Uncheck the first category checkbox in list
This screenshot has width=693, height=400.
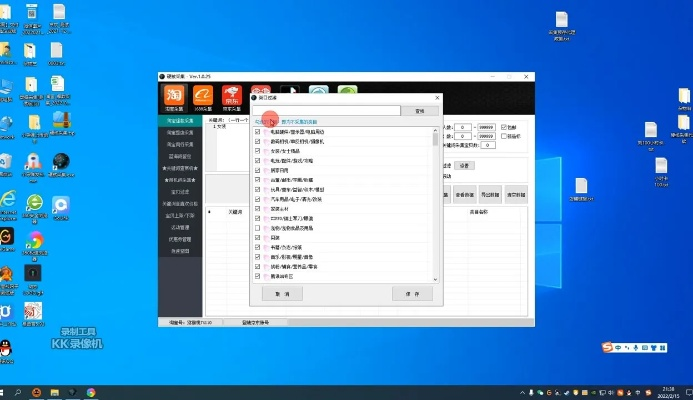tap(258, 132)
